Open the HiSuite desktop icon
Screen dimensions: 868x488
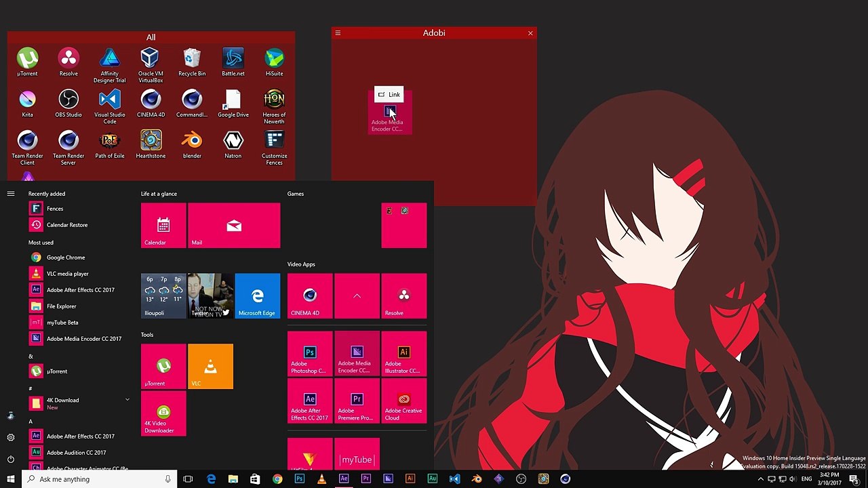tap(274, 62)
